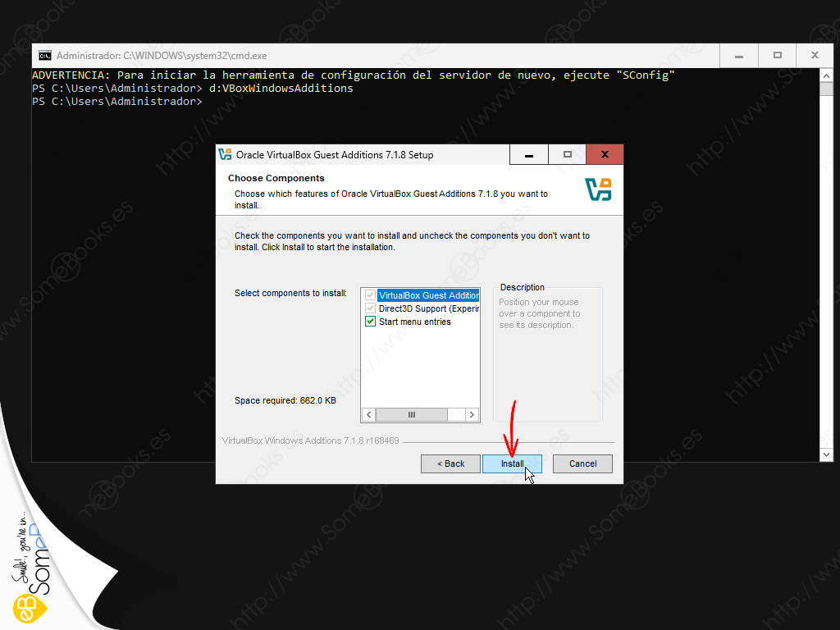Toggle the Direct3D Support checkbox
The height and width of the screenshot is (630, 840).
[370, 309]
